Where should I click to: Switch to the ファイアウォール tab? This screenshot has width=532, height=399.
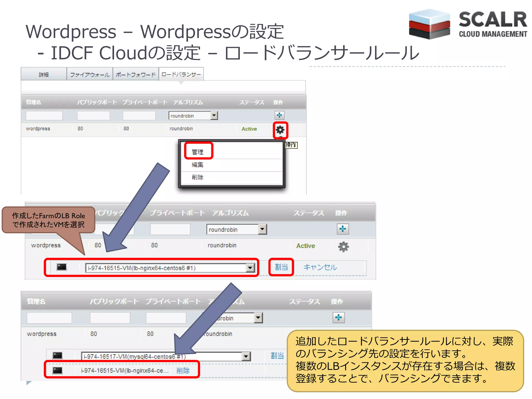point(90,75)
